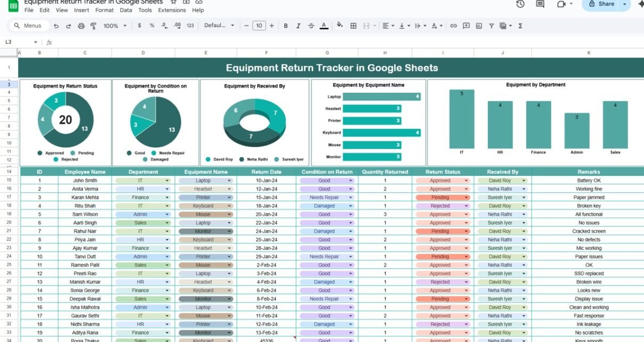Click the Employee Name column header cell
644x342 pixels.
coord(85,172)
